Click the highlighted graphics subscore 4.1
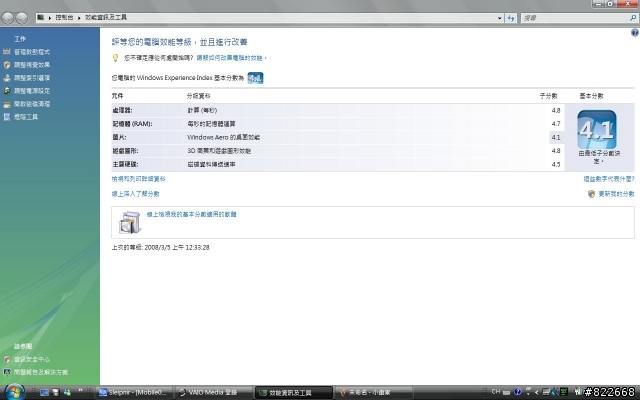The height and width of the screenshot is (400, 640). 556,138
